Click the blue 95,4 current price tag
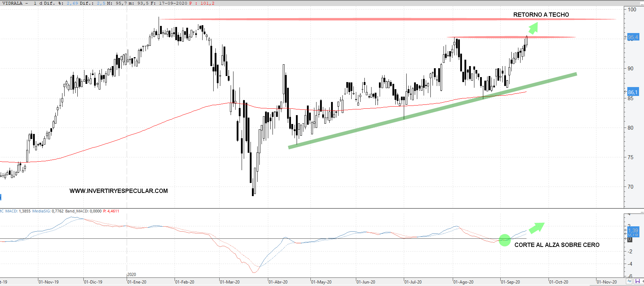 click(x=633, y=37)
